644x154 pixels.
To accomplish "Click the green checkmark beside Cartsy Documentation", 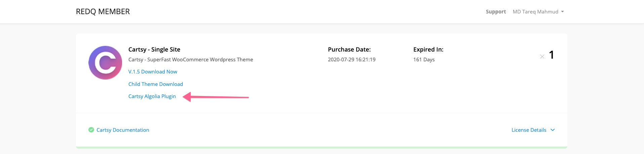I will (x=91, y=130).
